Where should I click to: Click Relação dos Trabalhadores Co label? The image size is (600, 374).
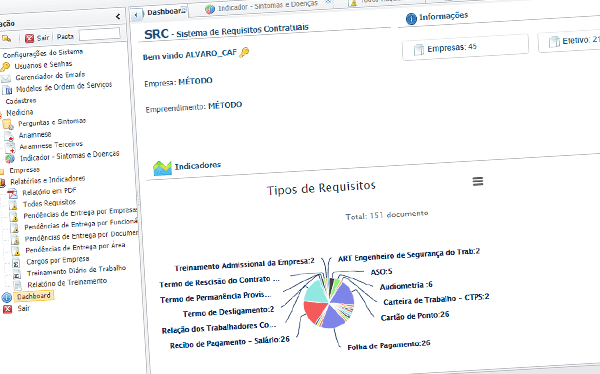[218, 327]
